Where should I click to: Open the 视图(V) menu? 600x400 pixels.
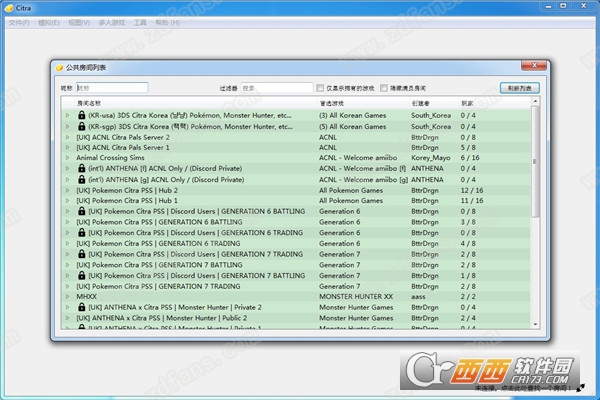tap(79, 23)
